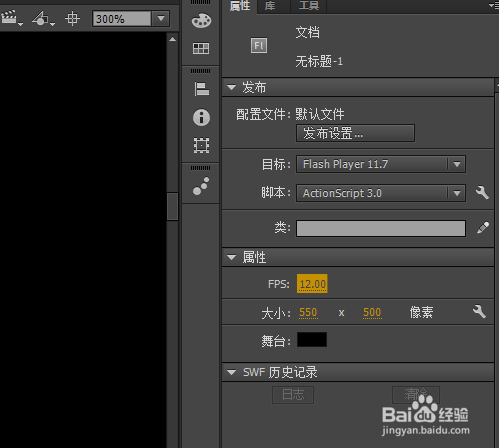Collapse the SWF 历史记录 section
Image resolution: width=499 pixels, height=448 pixels.
231,372
